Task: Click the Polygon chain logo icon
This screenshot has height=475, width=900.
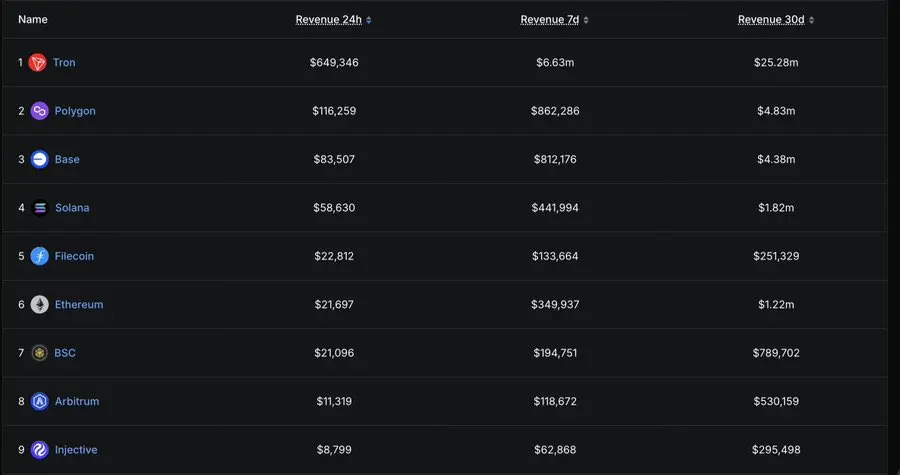Action: click(x=40, y=111)
